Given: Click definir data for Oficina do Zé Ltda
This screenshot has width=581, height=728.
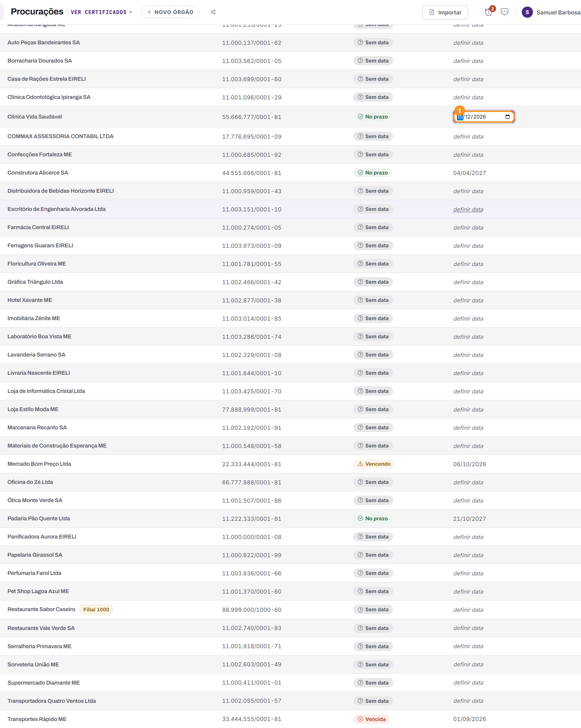Looking at the screenshot, I should [x=468, y=483].
